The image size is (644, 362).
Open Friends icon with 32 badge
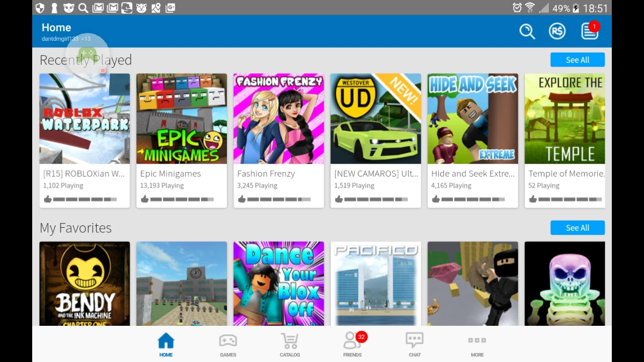(x=354, y=340)
